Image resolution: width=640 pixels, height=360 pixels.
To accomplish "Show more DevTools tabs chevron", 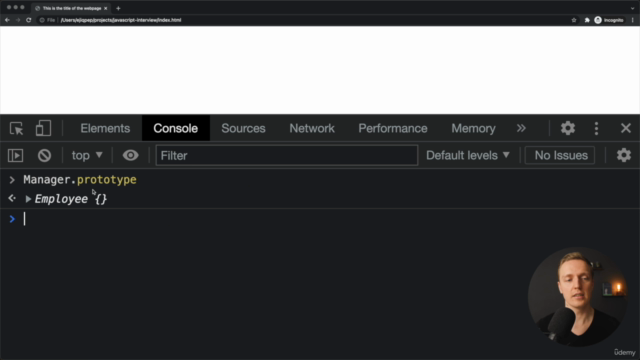I will (x=521, y=128).
